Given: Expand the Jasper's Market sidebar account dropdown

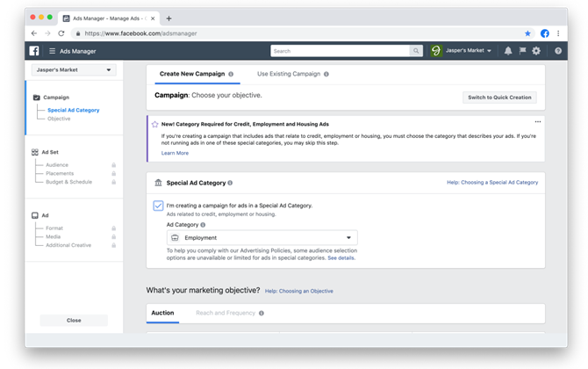Looking at the screenshot, I should pos(74,69).
